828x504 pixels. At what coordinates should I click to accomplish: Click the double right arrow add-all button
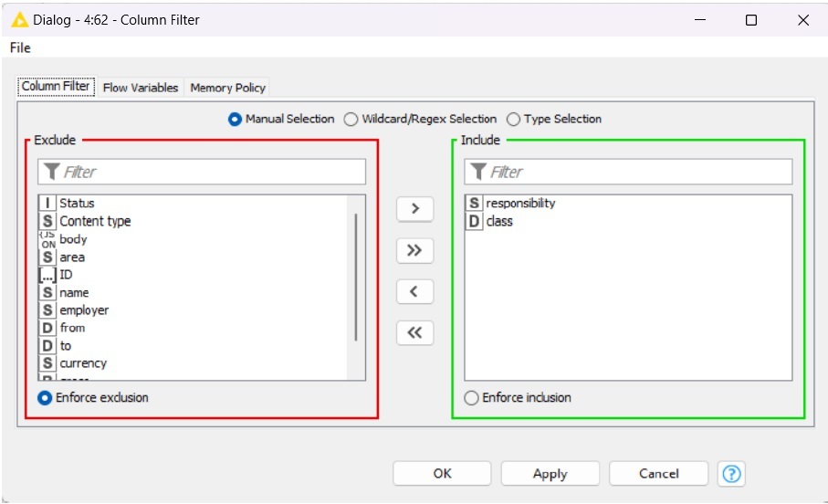[x=414, y=250]
